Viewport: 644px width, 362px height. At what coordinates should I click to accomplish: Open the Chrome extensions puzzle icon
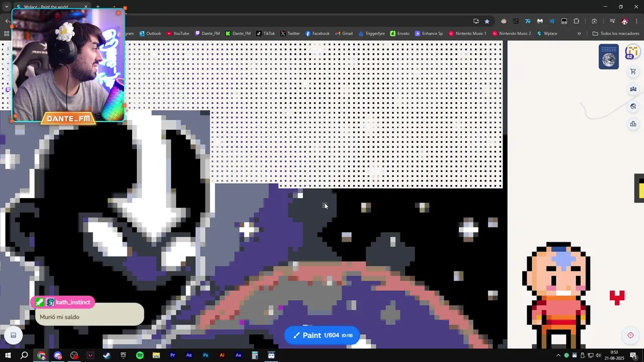577,21
